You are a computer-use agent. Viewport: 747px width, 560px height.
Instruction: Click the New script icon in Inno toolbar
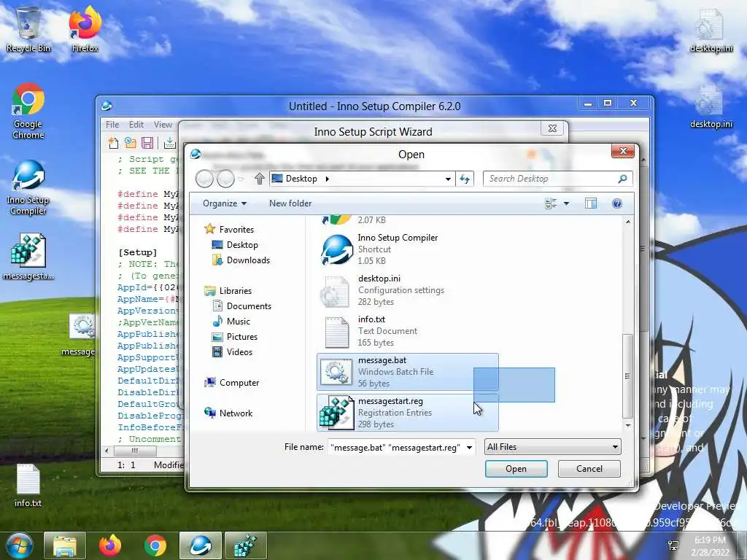point(113,142)
